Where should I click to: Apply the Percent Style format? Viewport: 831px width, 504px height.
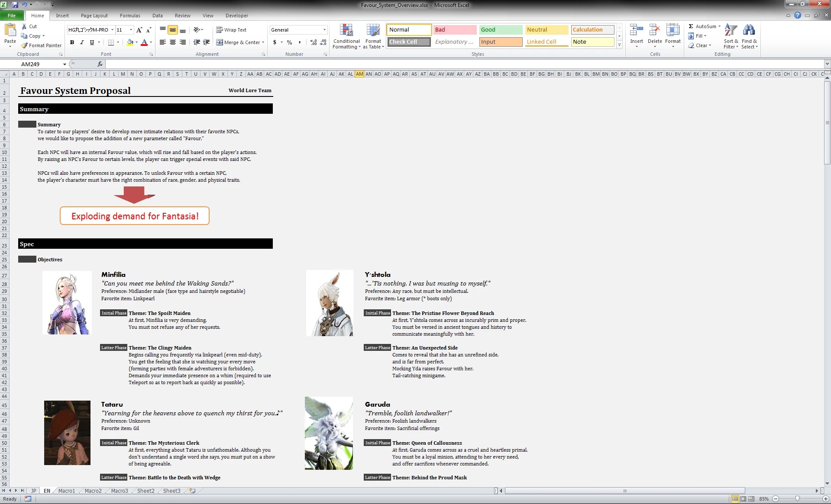pyautogui.click(x=289, y=42)
